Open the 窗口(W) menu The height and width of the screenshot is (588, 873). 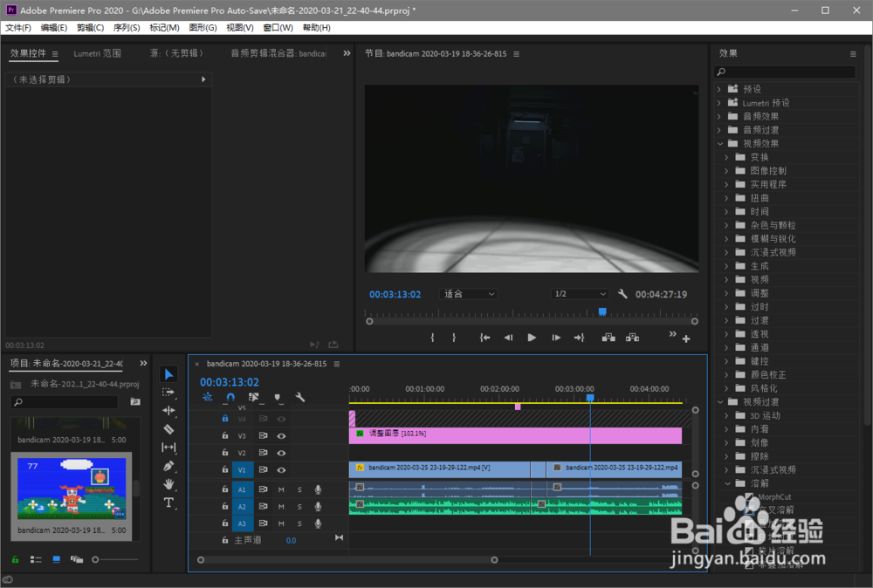point(278,27)
